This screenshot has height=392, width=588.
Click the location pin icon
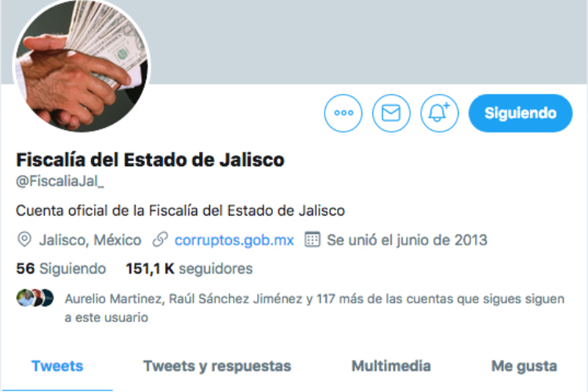pyautogui.click(x=24, y=240)
